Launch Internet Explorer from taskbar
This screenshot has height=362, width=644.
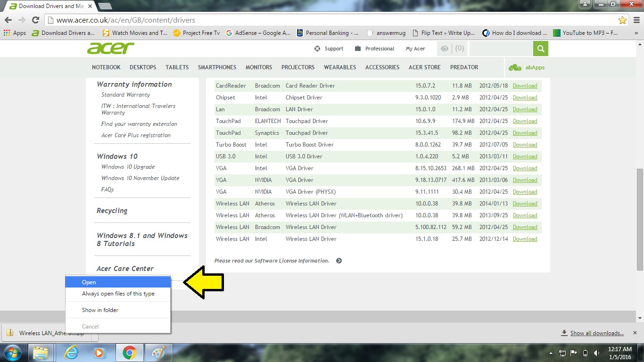(71, 353)
